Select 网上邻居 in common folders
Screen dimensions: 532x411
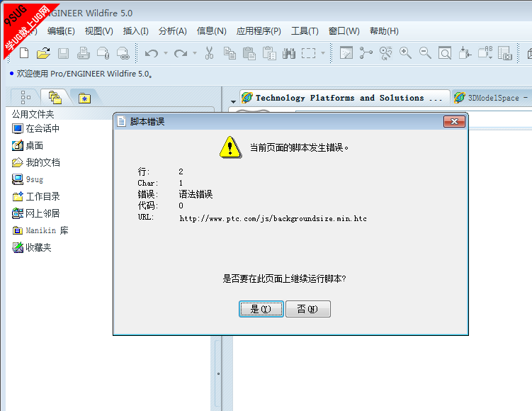(x=36, y=213)
